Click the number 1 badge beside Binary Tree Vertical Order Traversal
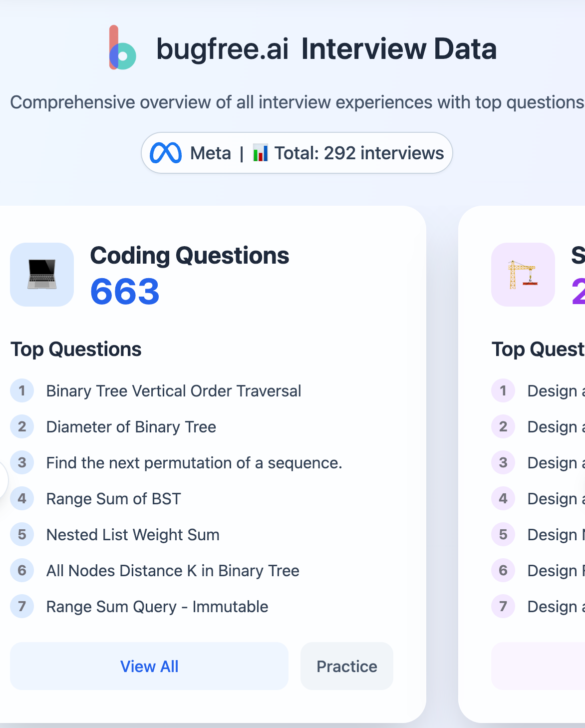 (x=22, y=390)
